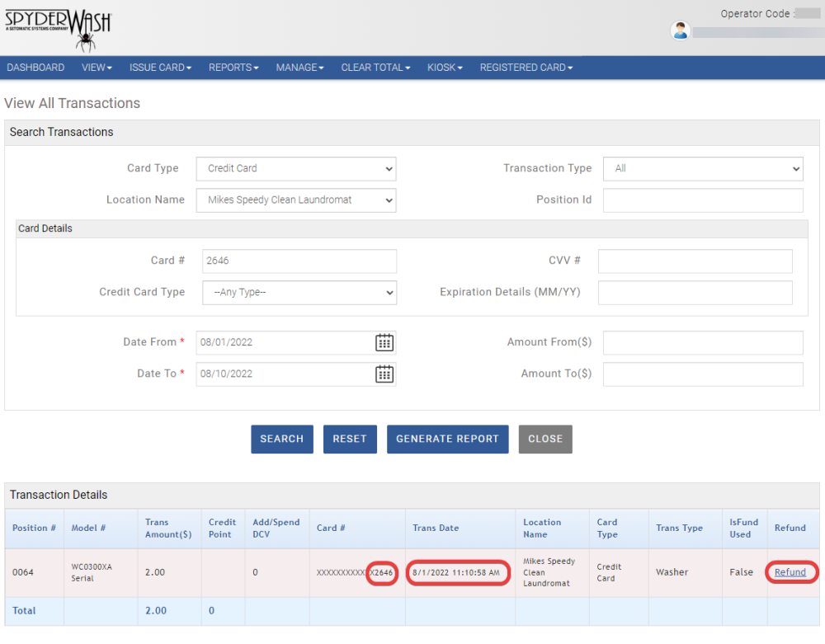This screenshot has height=644, width=825.
Task: Open the Reports menu
Action: 233,68
